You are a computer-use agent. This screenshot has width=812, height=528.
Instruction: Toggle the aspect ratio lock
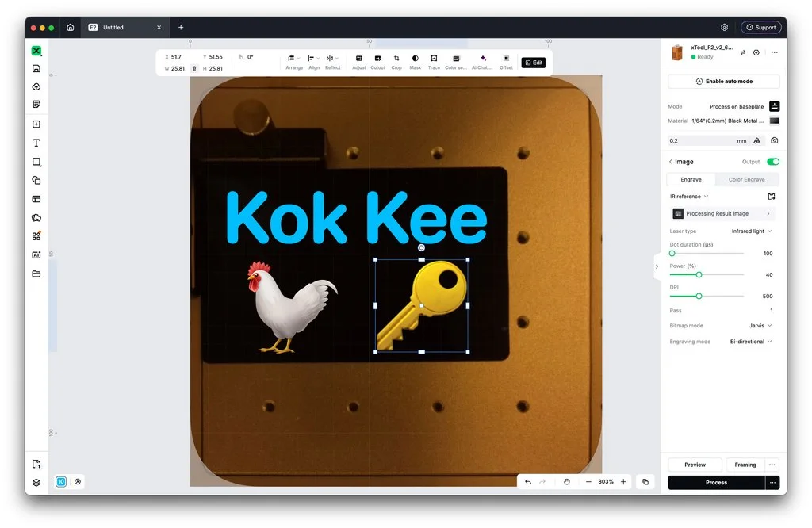click(194, 68)
